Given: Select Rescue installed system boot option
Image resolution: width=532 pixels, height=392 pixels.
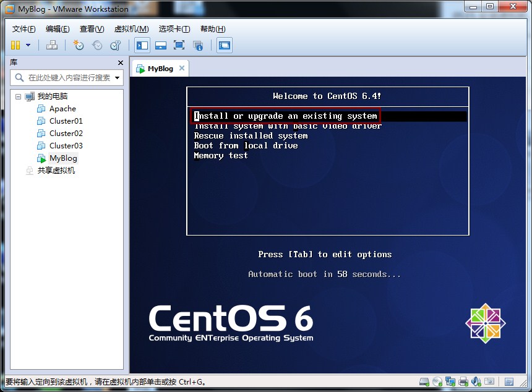Looking at the screenshot, I should (x=251, y=136).
